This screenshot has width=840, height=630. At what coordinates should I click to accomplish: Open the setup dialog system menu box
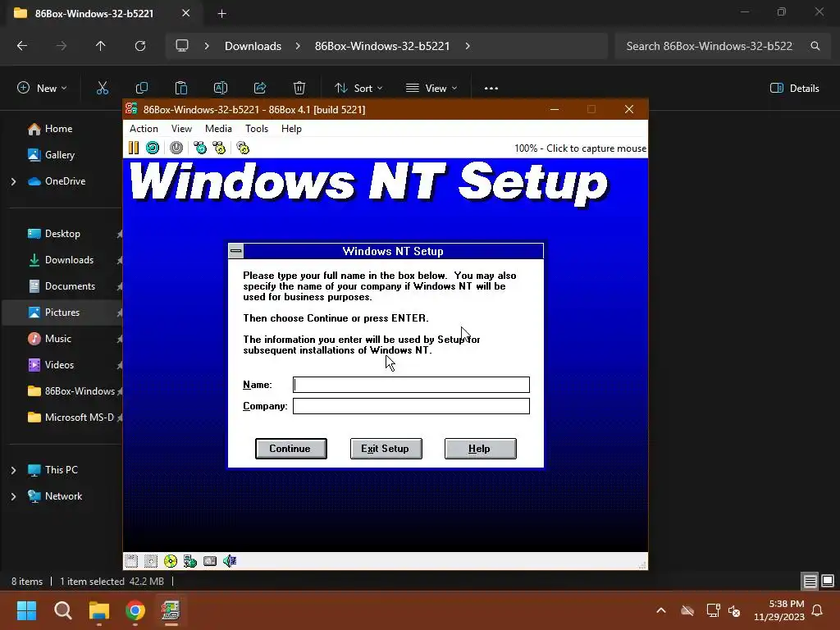tap(235, 251)
